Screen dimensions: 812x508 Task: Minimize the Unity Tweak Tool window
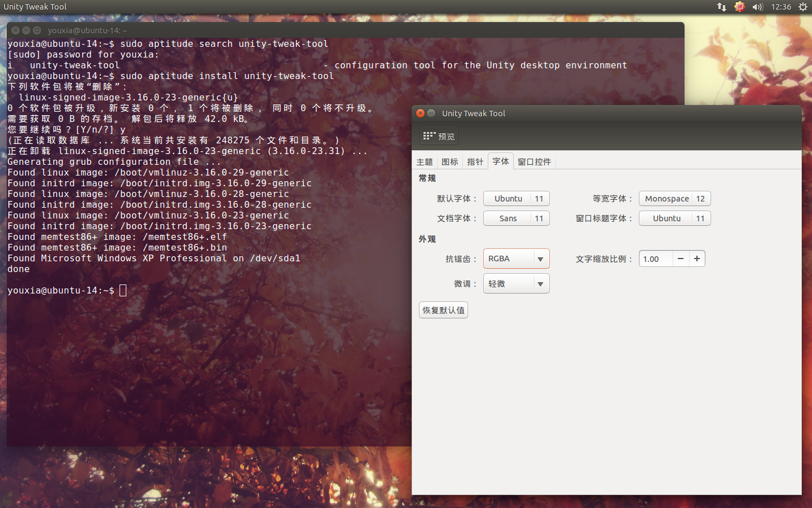click(431, 113)
